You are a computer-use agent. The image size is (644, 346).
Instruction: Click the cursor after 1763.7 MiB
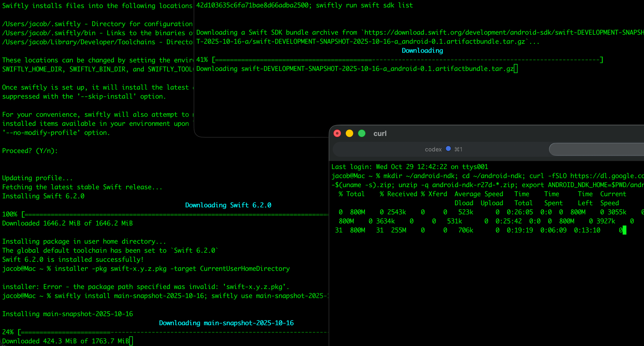[x=131, y=341]
